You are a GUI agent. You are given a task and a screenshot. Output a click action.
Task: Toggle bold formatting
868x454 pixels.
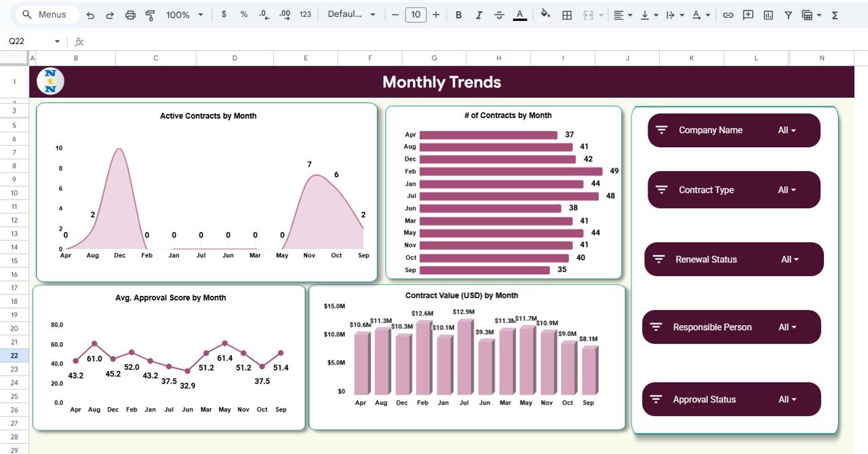coord(458,13)
